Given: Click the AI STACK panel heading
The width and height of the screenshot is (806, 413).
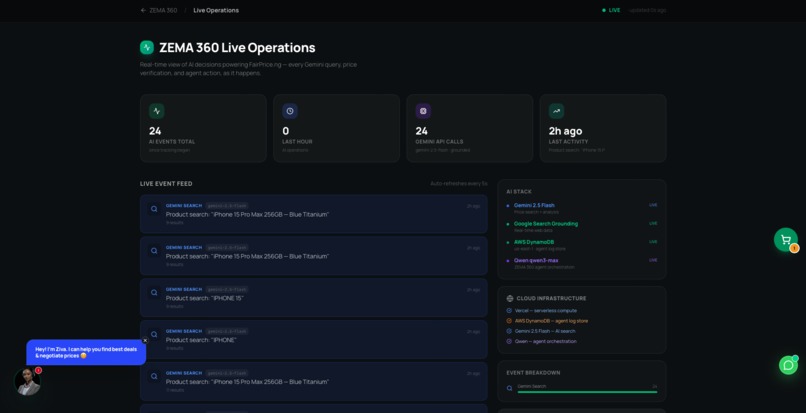Looking at the screenshot, I should point(519,192).
